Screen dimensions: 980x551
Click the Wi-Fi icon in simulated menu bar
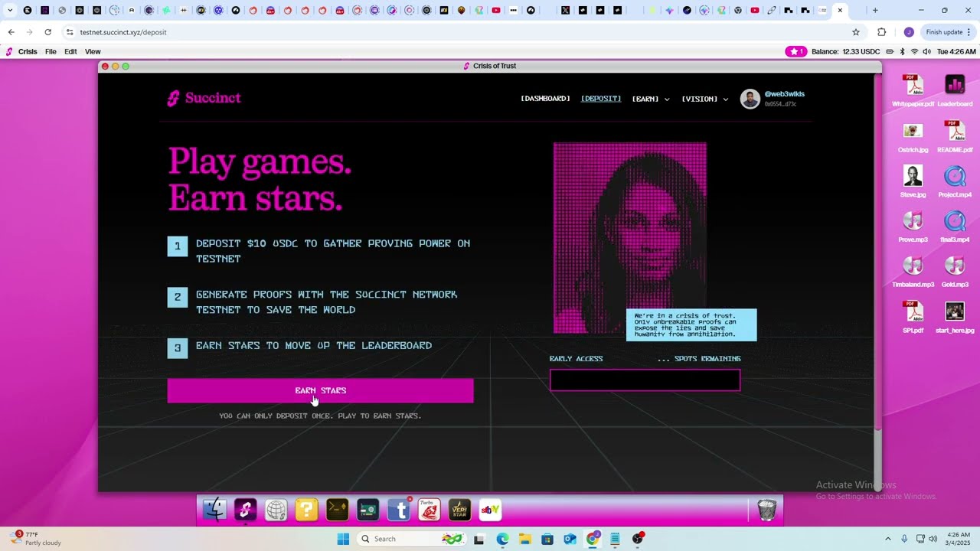pyautogui.click(x=914, y=51)
